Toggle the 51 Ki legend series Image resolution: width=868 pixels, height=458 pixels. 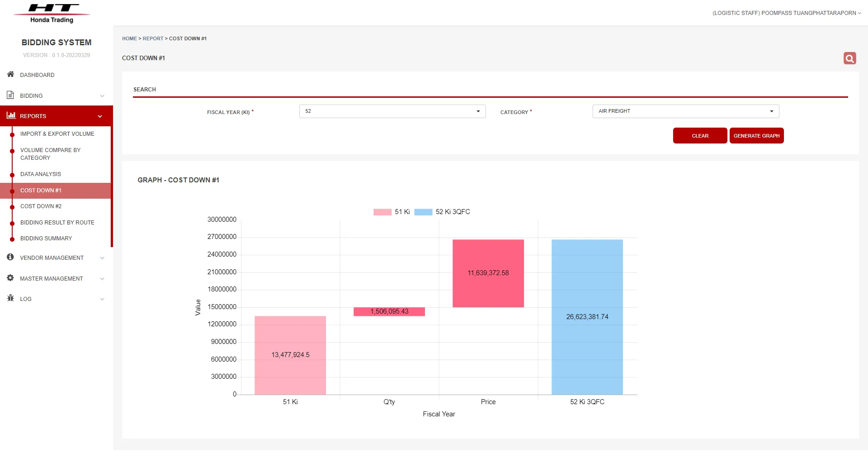click(392, 212)
